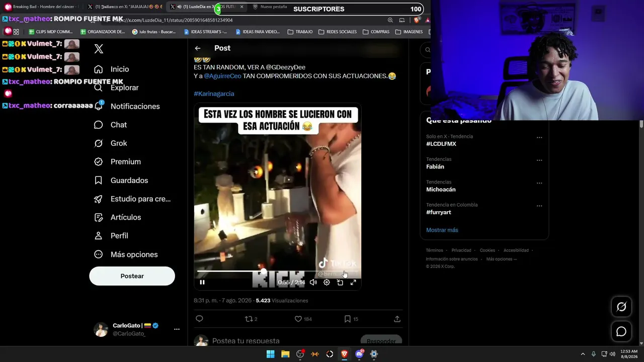The image size is (644, 362).
Task: Open options for the Fabián trend
Action: [539, 160]
